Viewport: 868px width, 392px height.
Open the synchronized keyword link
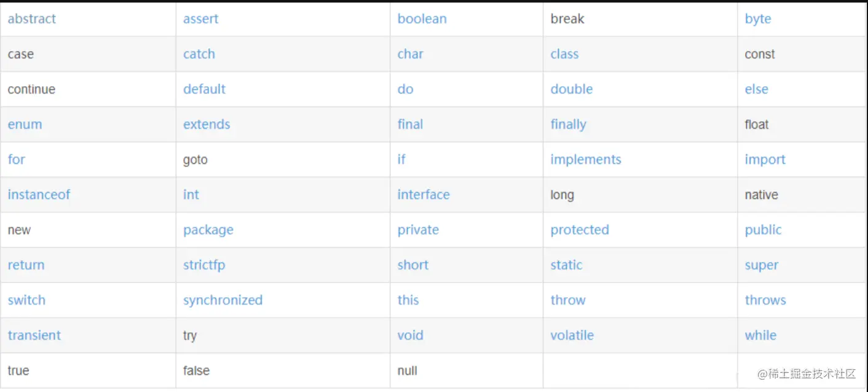coord(223,300)
